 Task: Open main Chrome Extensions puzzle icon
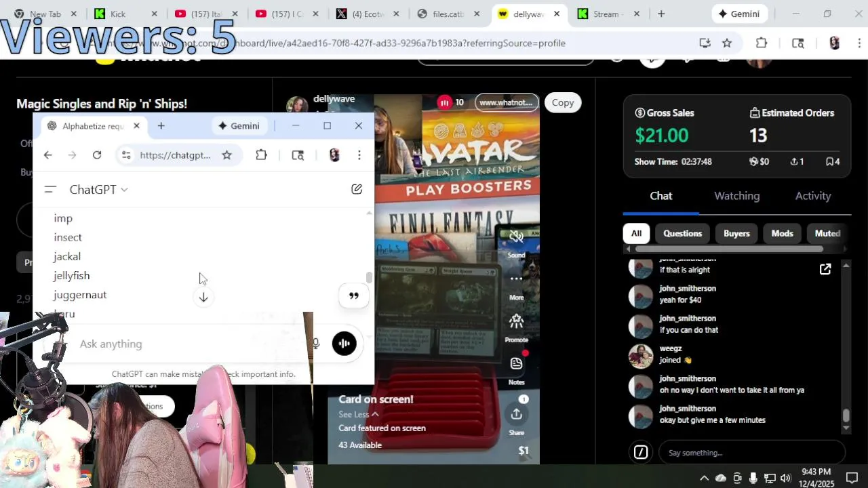tap(762, 43)
